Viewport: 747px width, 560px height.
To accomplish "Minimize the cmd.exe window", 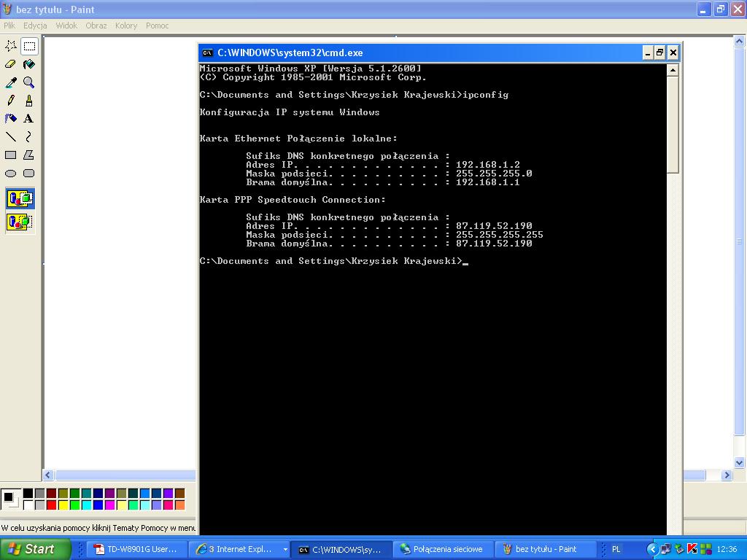I will [x=648, y=52].
